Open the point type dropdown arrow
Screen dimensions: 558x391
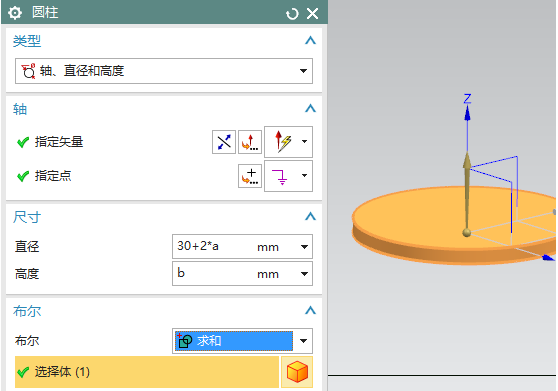tap(305, 175)
